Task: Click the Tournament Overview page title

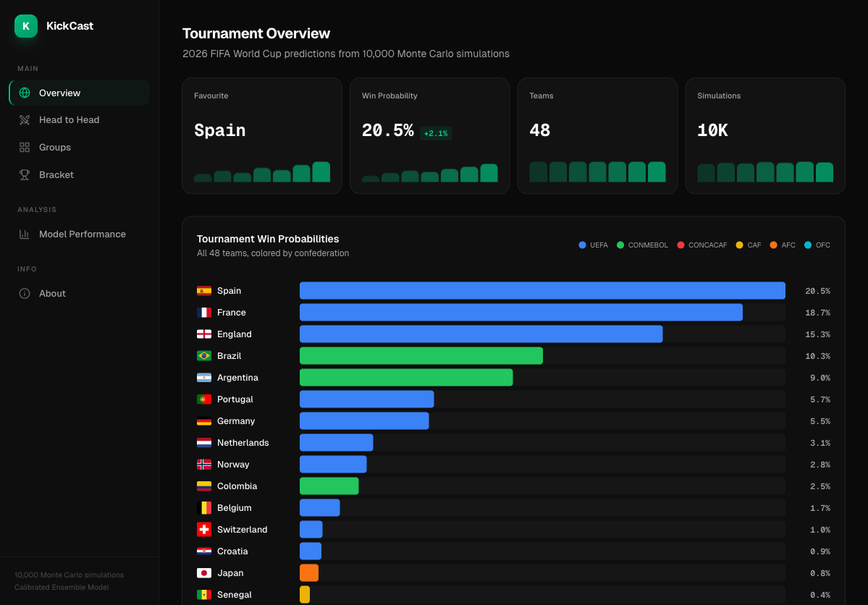Action: [256, 34]
